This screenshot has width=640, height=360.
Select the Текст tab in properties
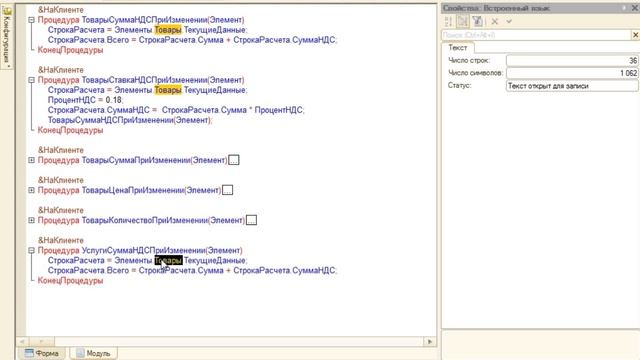coord(458,48)
